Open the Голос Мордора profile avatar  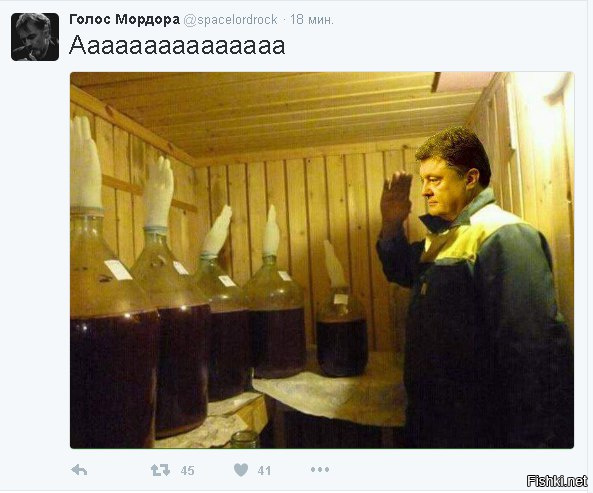[35, 37]
